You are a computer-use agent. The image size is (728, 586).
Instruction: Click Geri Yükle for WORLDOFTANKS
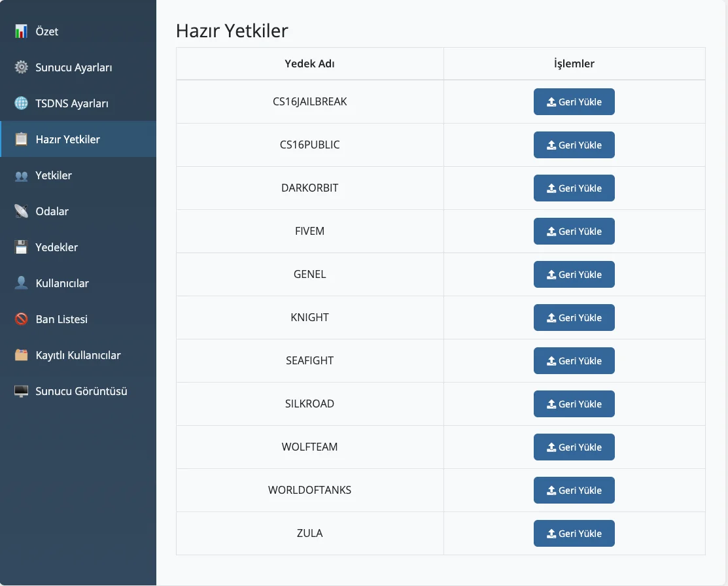[574, 491]
